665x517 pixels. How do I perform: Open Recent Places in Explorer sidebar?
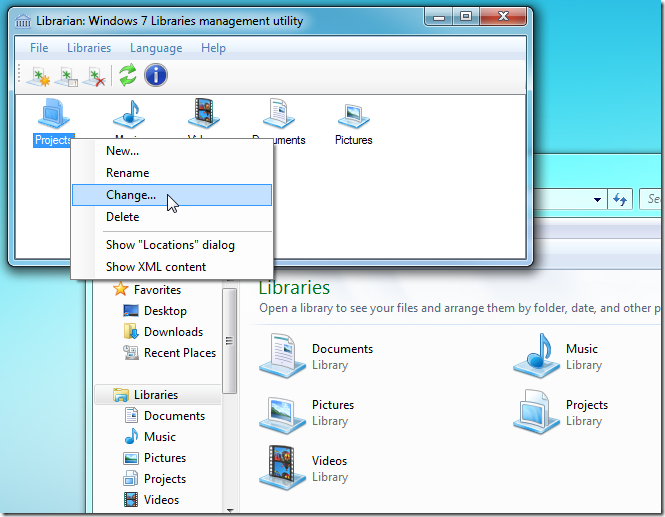point(170,353)
